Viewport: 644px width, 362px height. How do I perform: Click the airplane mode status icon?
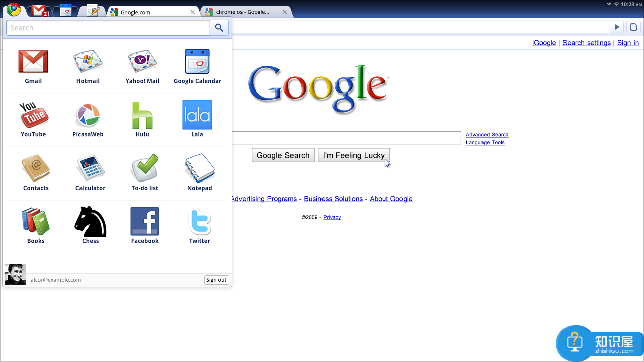pos(609,4)
